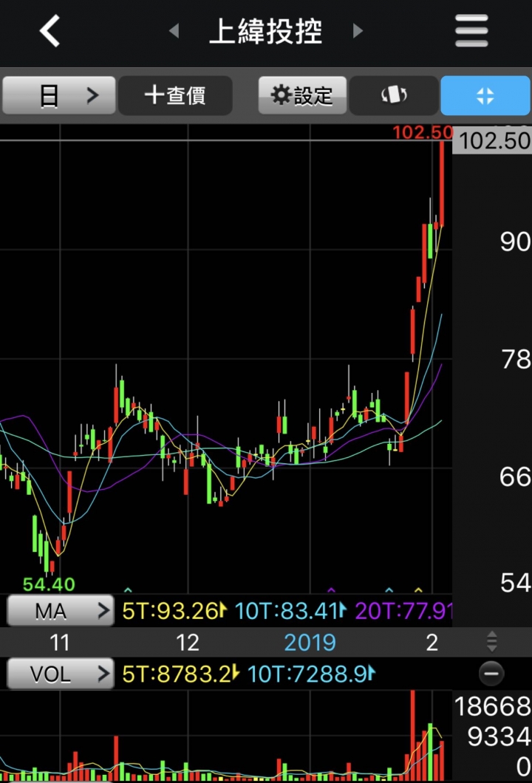532x783 pixels.
Task: Open chart 設定 settings
Action: pyautogui.click(x=302, y=95)
